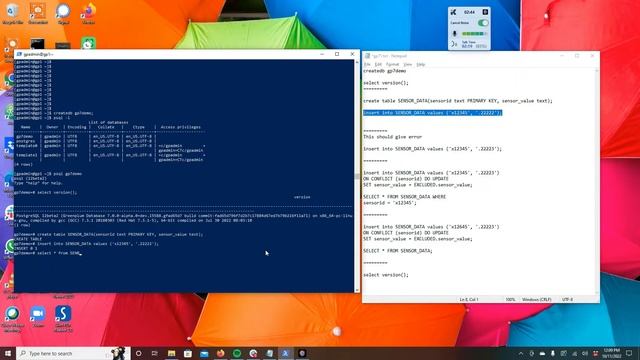Click 'SELECT * FROM SENSOR_DATA;' line in Notepad
640x360 pixels.
398,251
